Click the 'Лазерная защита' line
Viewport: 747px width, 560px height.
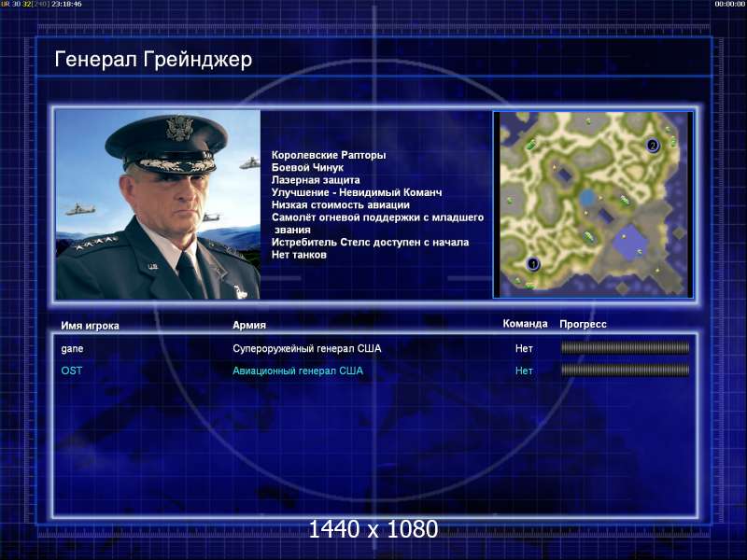tap(316, 180)
